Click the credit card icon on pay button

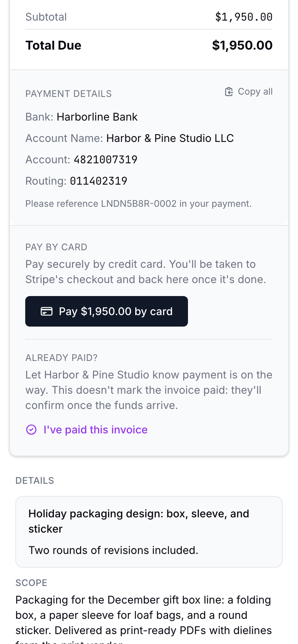click(x=47, y=311)
